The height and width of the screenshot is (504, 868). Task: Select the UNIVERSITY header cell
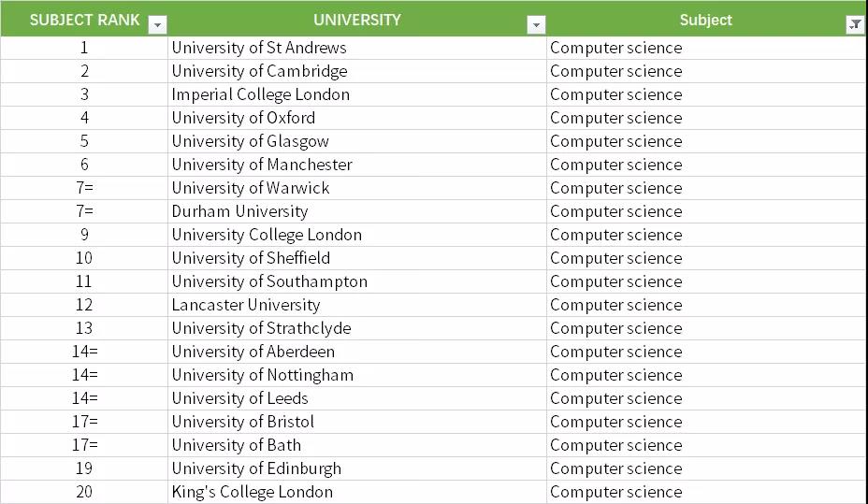point(356,20)
